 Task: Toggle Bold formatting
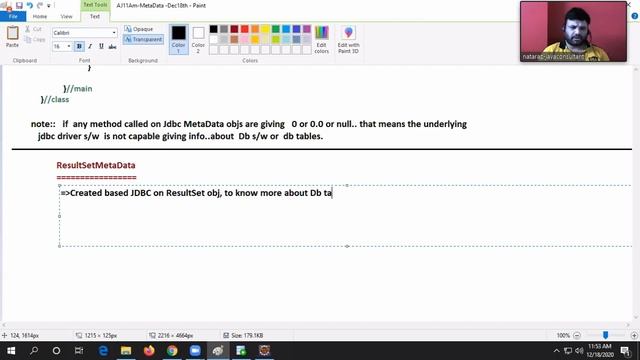(x=79, y=46)
